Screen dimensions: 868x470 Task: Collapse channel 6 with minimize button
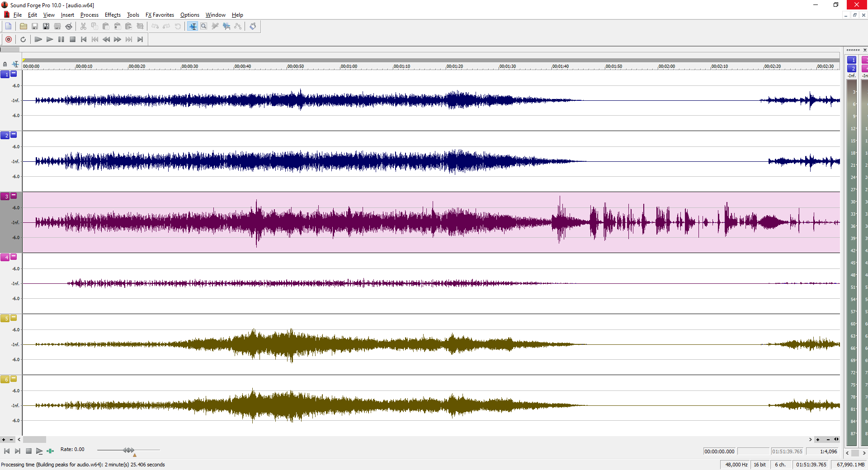(x=14, y=379)
